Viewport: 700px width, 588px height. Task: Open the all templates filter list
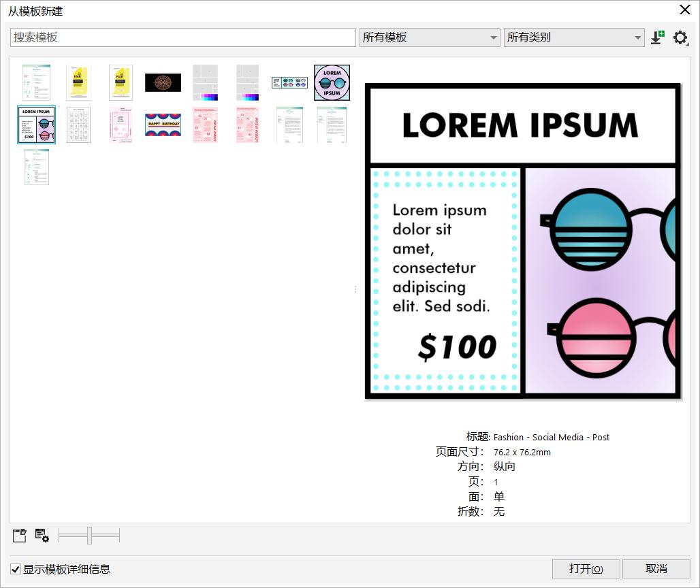click(x=429, y=37)
